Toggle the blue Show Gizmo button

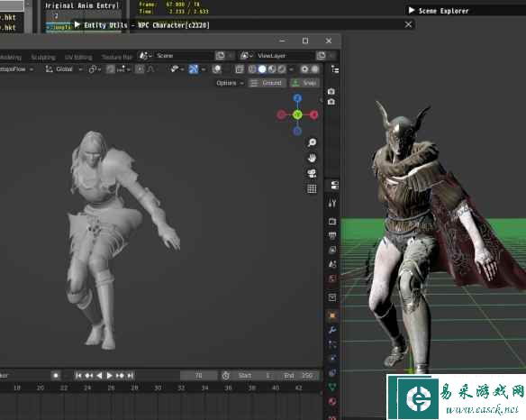point(194,69)
